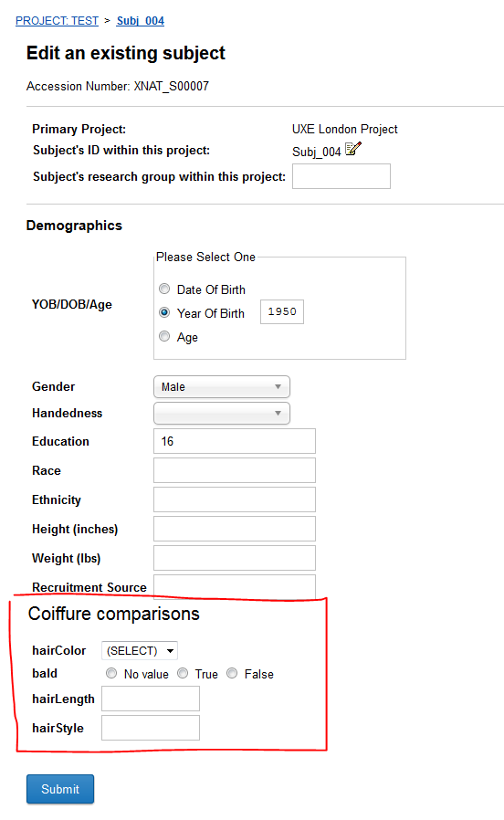Choose the Age radio button
This screenshot has width=504, height=820.
point(164,336)
